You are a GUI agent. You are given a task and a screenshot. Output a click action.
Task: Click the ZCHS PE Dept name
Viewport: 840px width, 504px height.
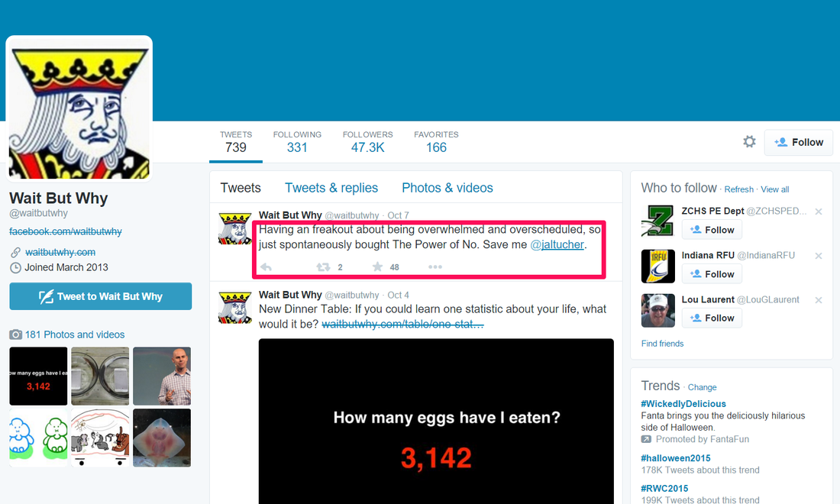tap(712, 211)
